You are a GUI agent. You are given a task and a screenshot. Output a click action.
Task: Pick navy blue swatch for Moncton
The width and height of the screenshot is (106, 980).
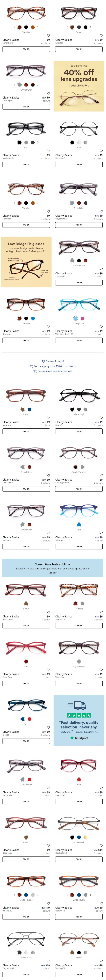29,409
